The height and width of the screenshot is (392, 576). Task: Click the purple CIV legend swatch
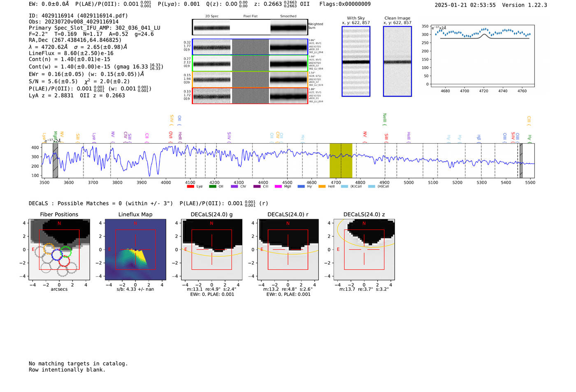[x=235, y=186]
